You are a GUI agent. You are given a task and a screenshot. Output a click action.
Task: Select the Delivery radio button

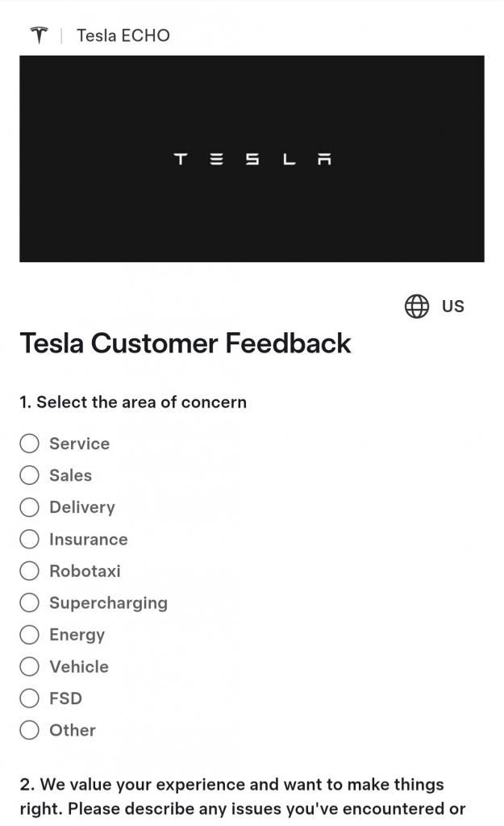tap(30, 507)
